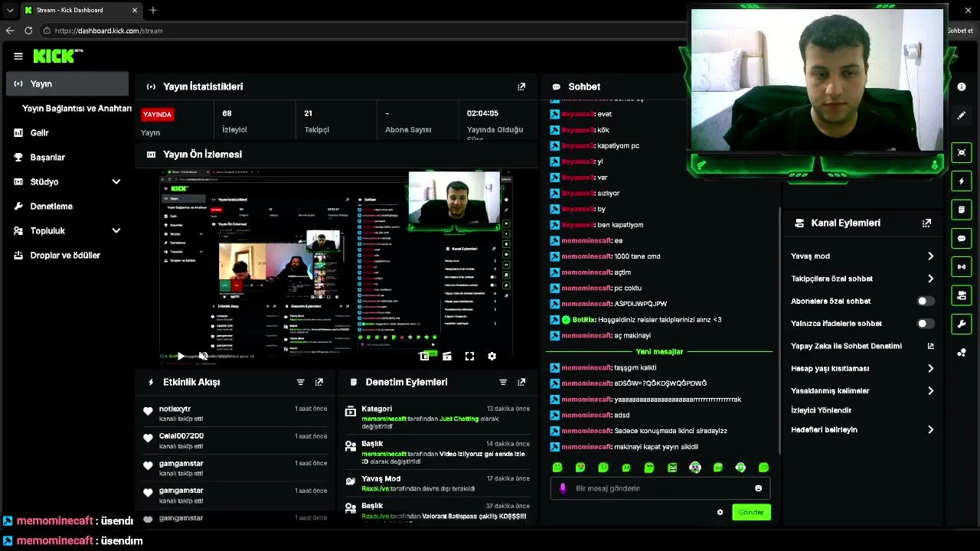This screenshot has height=551, width=980.
Task: Click the Gönder send button
Action: [751, 512]
